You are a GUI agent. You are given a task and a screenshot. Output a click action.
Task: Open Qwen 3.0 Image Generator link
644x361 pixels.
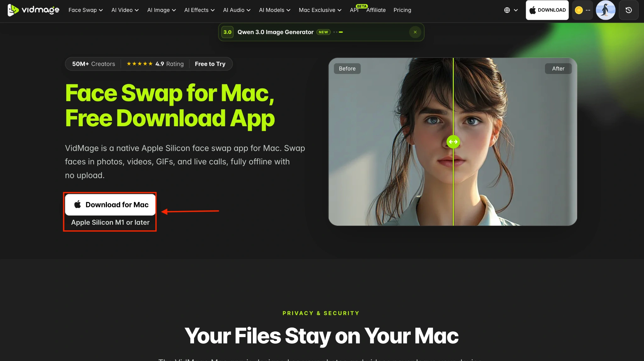pos(275,32)
